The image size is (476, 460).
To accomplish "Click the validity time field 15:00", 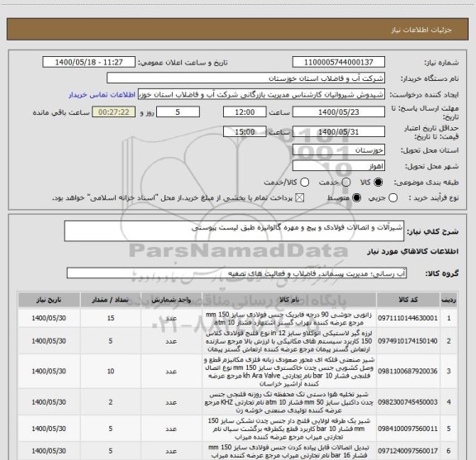I will (245, 131).
